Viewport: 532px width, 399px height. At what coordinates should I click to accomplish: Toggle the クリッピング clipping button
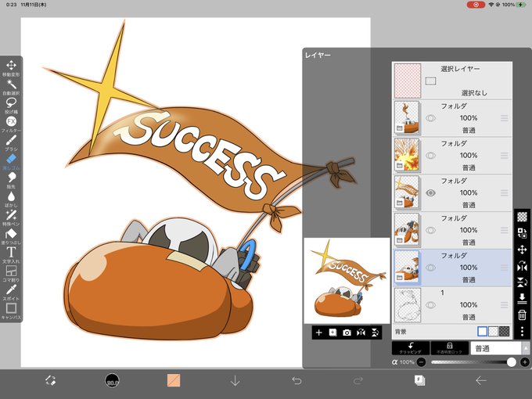pos(411,348)
